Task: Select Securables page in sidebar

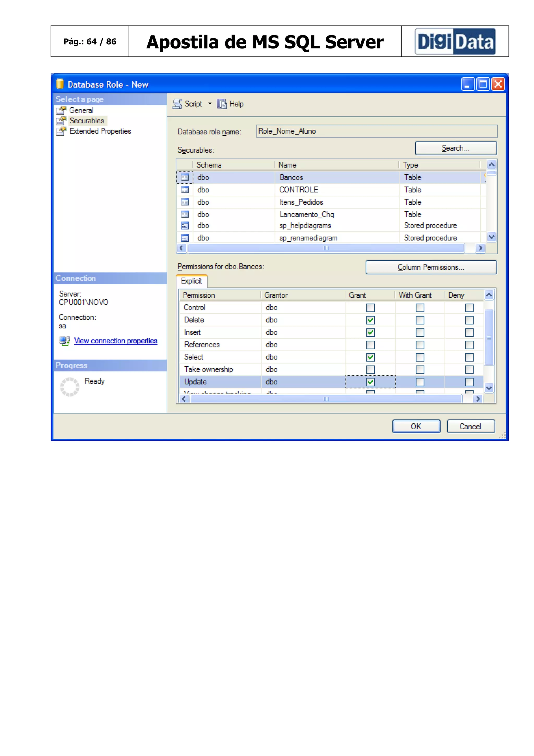Action: [x=87, y=121]
